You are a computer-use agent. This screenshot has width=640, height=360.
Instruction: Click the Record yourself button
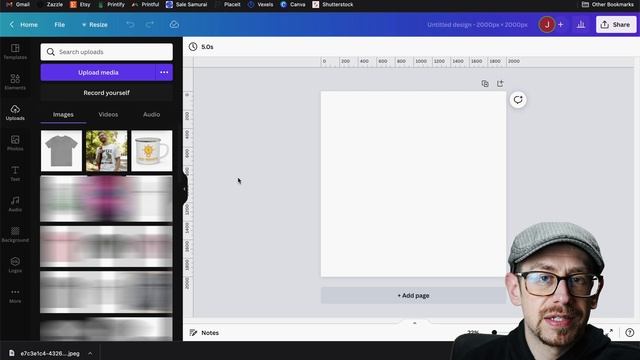107,93
